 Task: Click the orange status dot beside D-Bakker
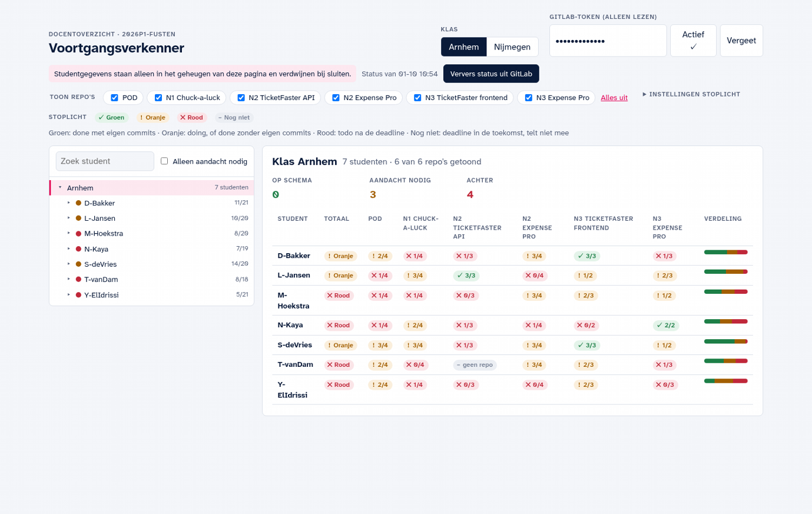[x=78, y=203]
